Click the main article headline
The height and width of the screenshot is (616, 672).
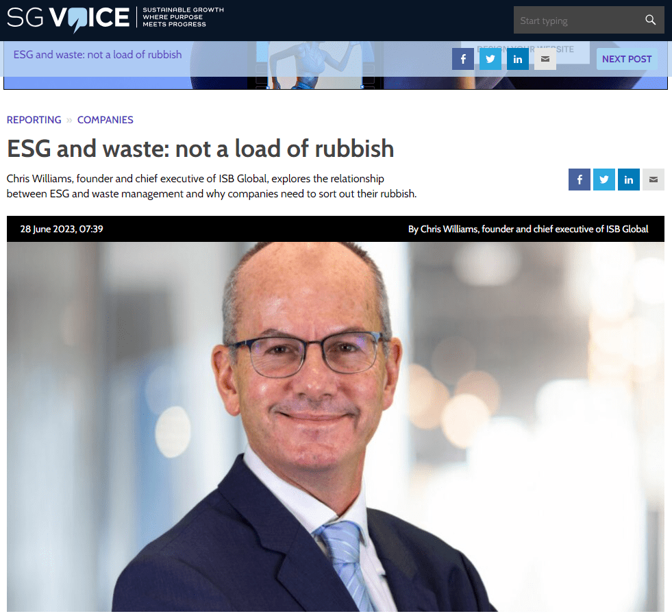click(x=200, y=149)
